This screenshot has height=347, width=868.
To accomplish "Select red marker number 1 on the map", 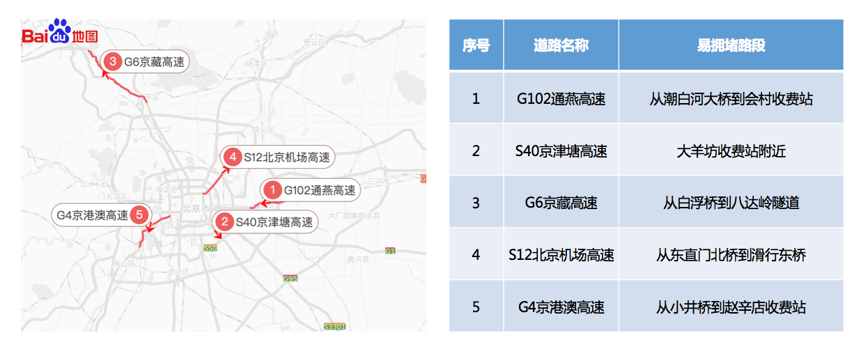I will [274, 190].
